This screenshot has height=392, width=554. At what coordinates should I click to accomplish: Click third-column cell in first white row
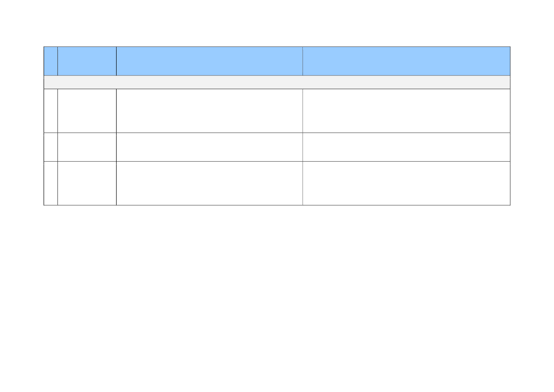click(x=209, y=111)
